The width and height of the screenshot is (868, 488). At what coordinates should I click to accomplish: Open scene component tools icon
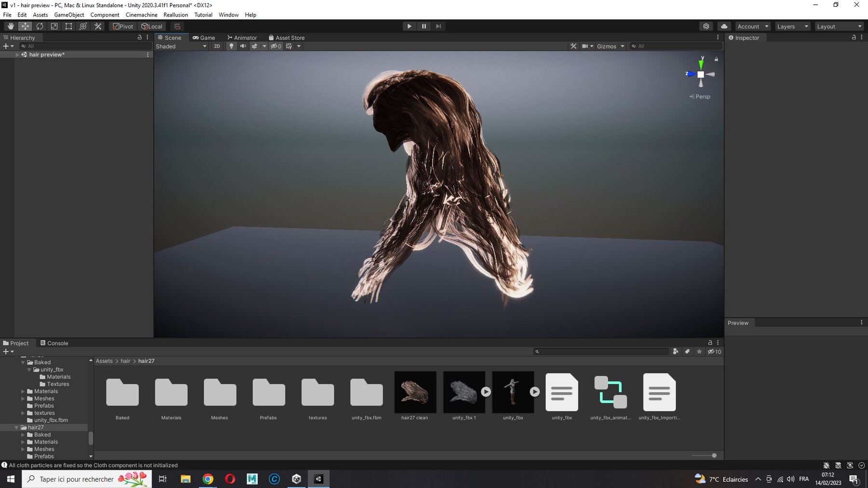573,46
